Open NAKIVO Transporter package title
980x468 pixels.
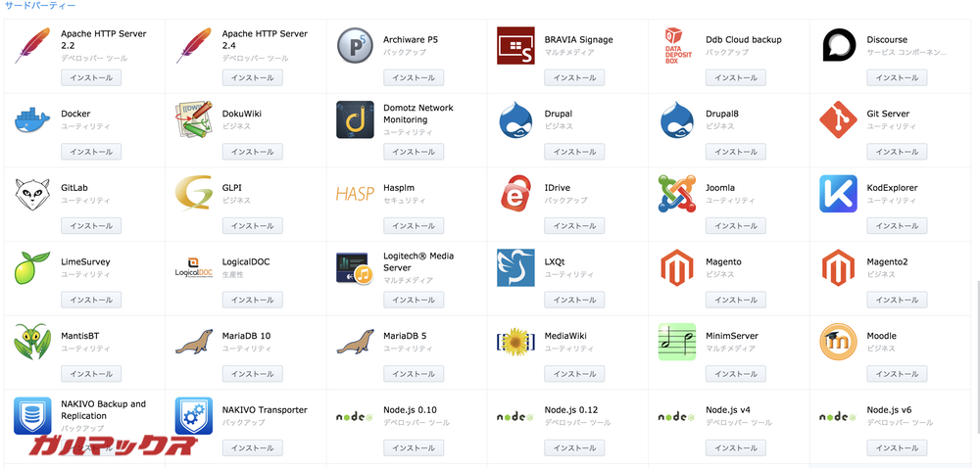[265, 410]
